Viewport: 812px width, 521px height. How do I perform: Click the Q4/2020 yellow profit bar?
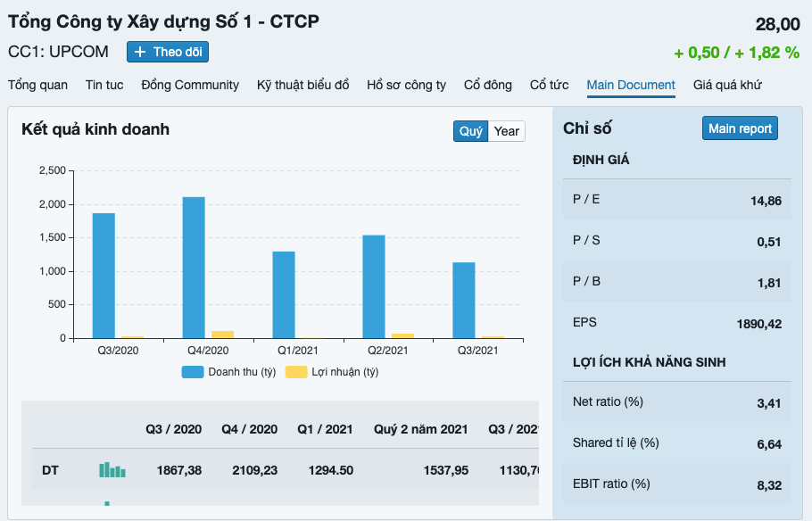point(223,335)
